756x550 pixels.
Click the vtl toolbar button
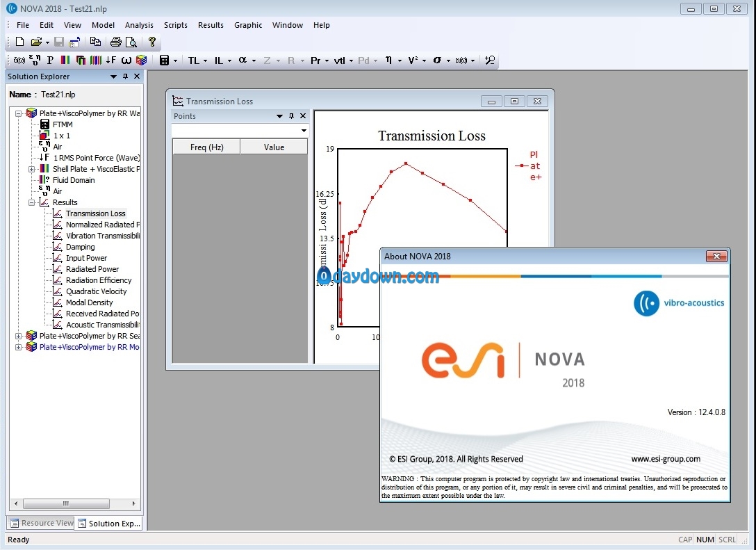339,60
